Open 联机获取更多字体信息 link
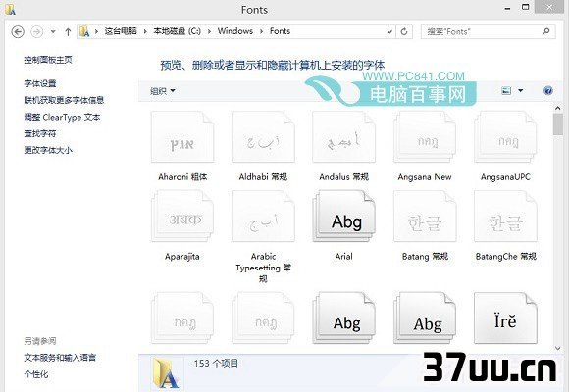The height and width of the screenshot is (392, 569). [64, 100]
